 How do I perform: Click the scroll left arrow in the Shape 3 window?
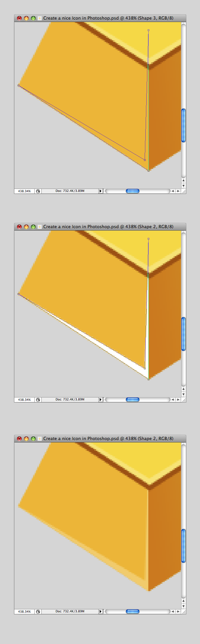(173, 191)
